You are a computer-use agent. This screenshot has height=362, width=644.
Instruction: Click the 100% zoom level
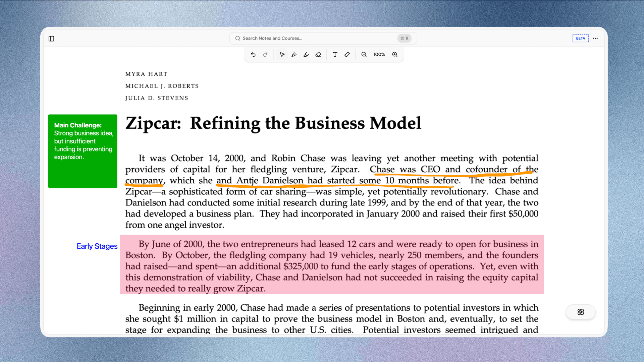point(379,54)
